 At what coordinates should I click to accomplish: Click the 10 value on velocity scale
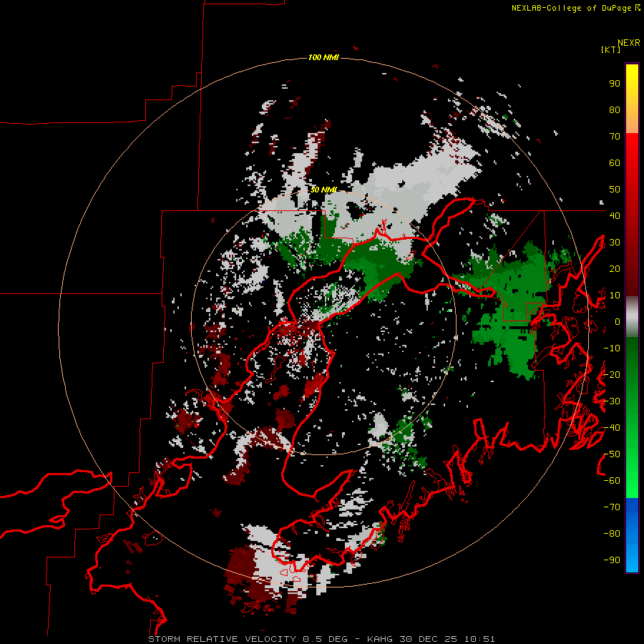[615, 296]
